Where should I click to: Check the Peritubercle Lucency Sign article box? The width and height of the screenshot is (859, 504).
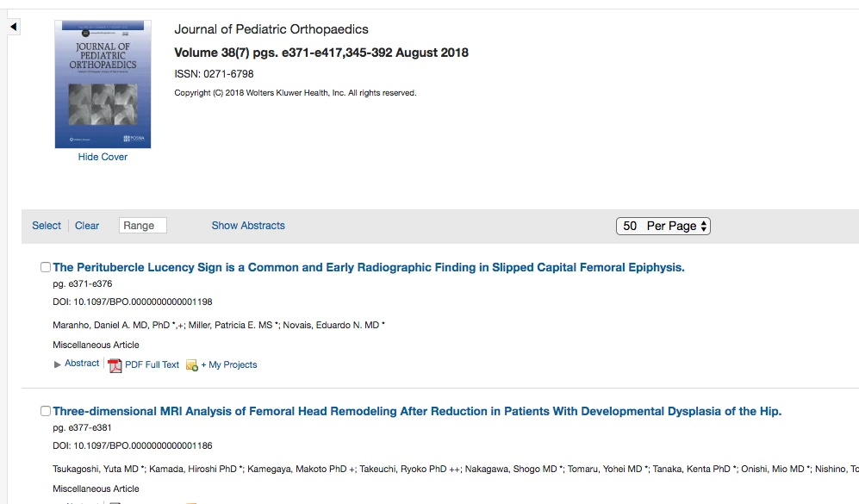coord(46,267)
